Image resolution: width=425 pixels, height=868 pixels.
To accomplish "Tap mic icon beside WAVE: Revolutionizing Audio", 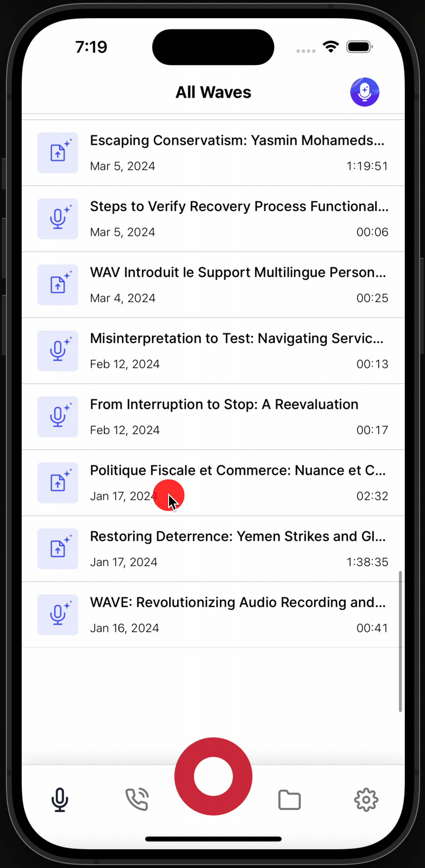I will pyautogui.click(x=58, y=615).
